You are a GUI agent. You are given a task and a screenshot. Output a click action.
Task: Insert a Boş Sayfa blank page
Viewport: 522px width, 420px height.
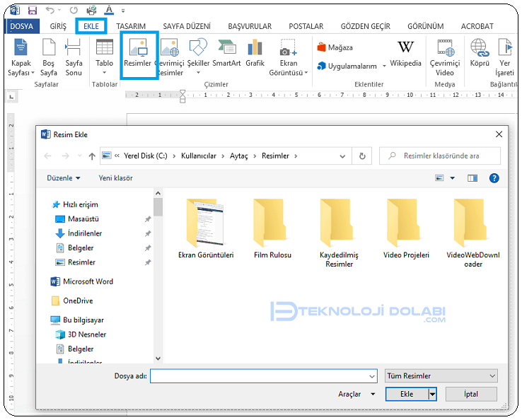click(x=49, y=57)
